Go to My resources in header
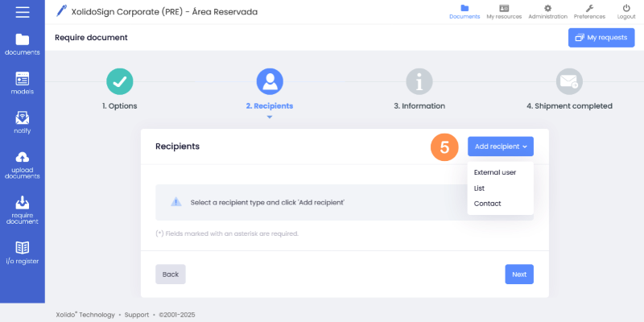The height and width of the screenshot is (322, 644). coord(504,11)
